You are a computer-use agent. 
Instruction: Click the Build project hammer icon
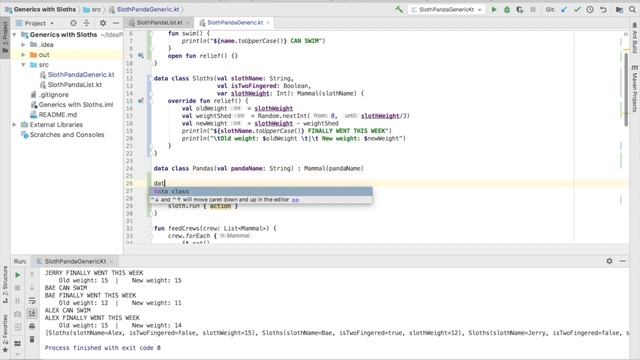tap(399, 9)
